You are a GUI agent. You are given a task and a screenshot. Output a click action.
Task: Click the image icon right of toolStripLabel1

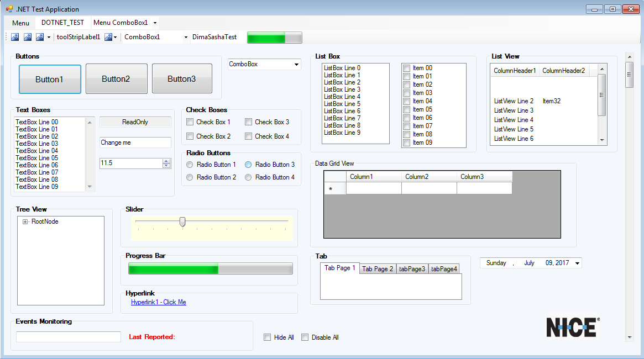(108, 37)
